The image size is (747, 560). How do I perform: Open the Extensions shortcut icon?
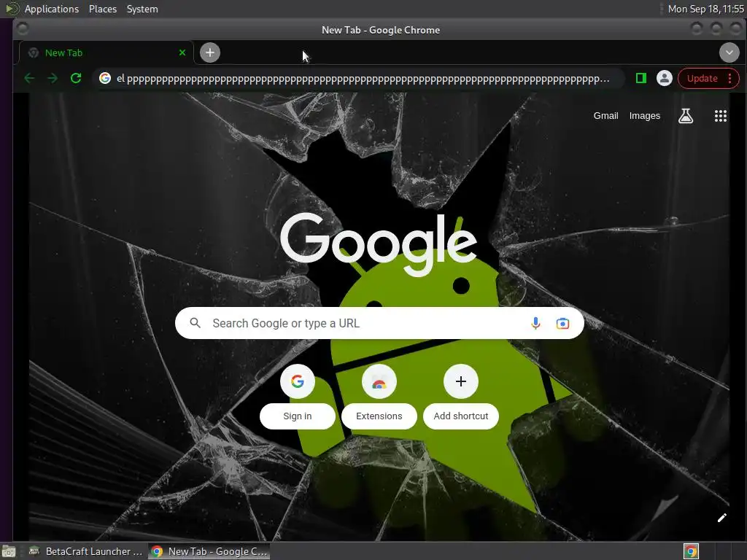379,381
